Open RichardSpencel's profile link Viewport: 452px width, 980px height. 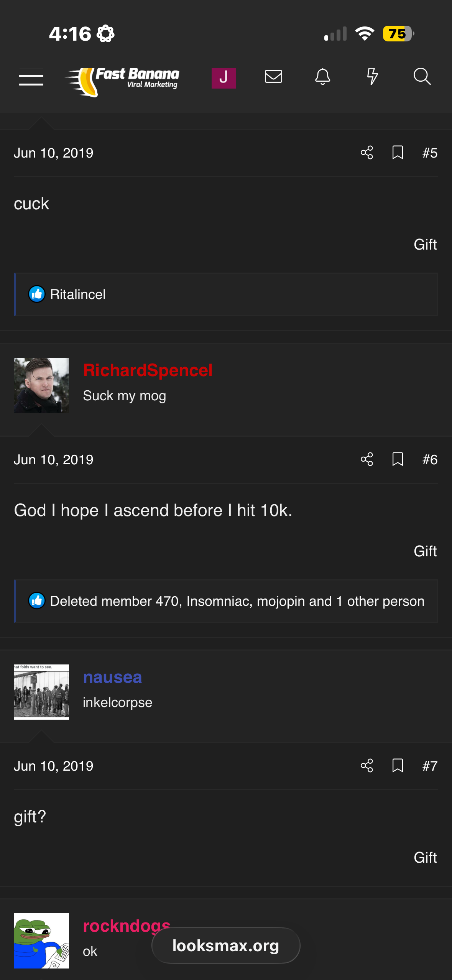tap(148, 370)
